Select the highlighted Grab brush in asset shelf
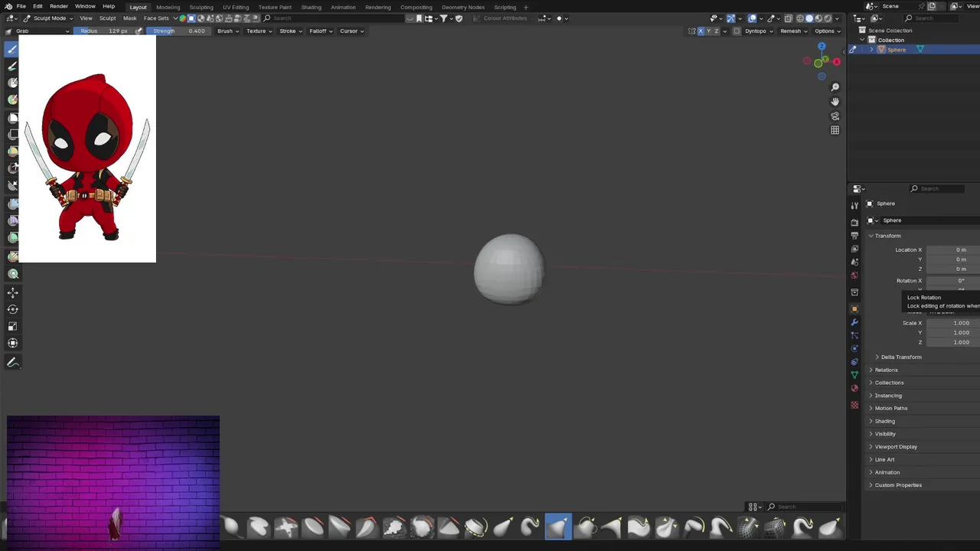Screen dimensions: 980x551 pyautogui.click(x=558, y=527)
